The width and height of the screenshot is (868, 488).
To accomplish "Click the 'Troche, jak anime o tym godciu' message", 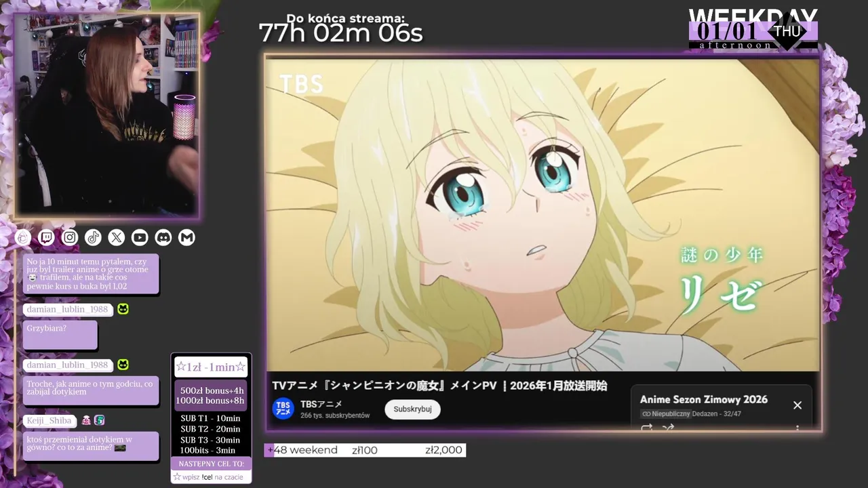I will click(91, 390).
